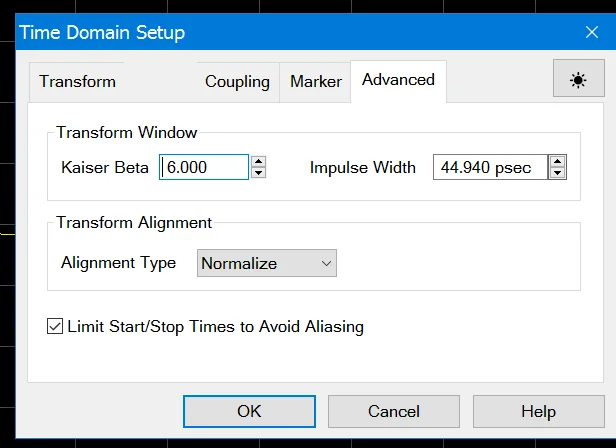This screenshot has width=616, height=448.
Task: Select the Advanced tab
Action: (x=398, y=80)
